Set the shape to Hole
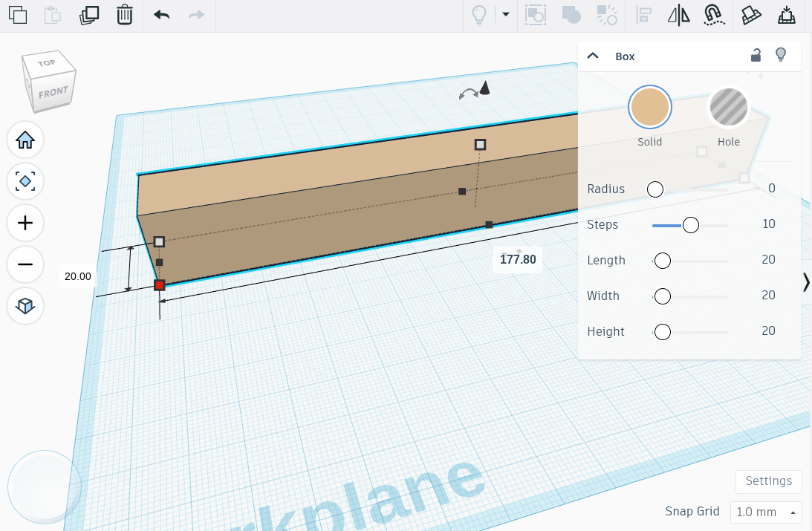 click(x=729, y=107)
